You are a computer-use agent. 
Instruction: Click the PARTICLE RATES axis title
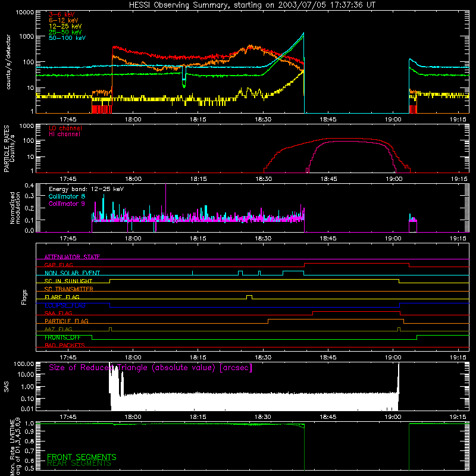tap(7, 149)
